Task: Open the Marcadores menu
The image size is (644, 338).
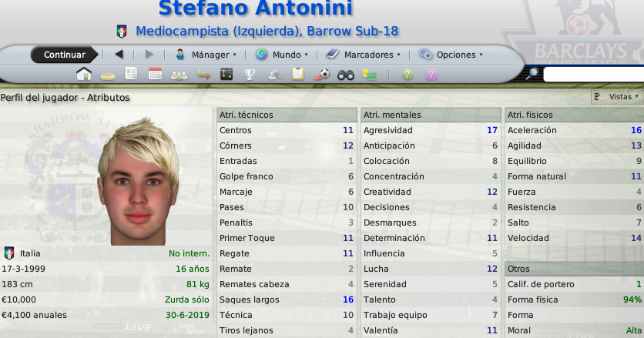Action: pos(363,55)
